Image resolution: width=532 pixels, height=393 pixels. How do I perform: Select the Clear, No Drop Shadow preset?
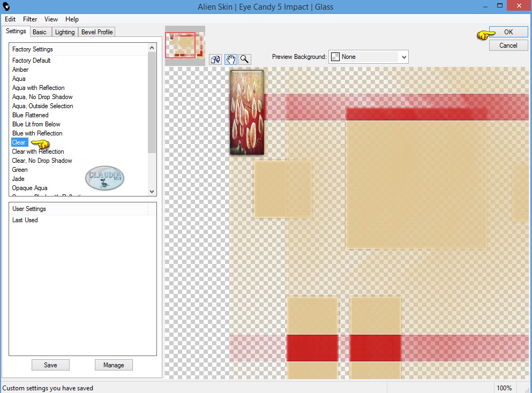tap(42, 161)
